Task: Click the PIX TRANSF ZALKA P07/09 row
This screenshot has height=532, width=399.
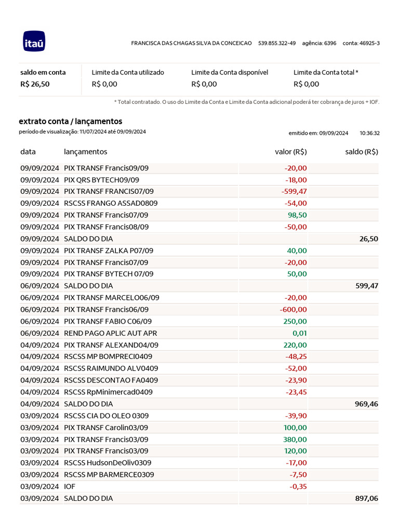Action: coord(108,250)
